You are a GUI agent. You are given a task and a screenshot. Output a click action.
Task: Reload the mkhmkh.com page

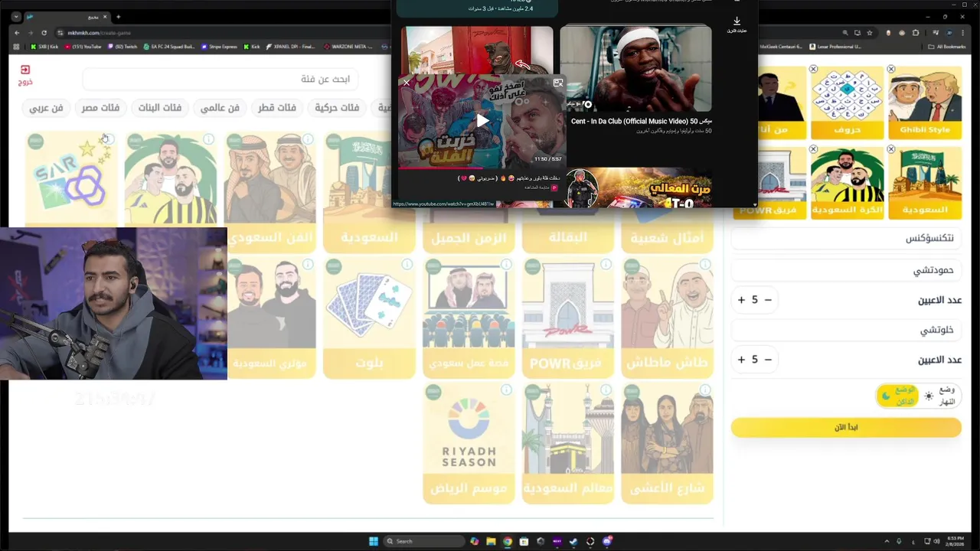[44, 33]
